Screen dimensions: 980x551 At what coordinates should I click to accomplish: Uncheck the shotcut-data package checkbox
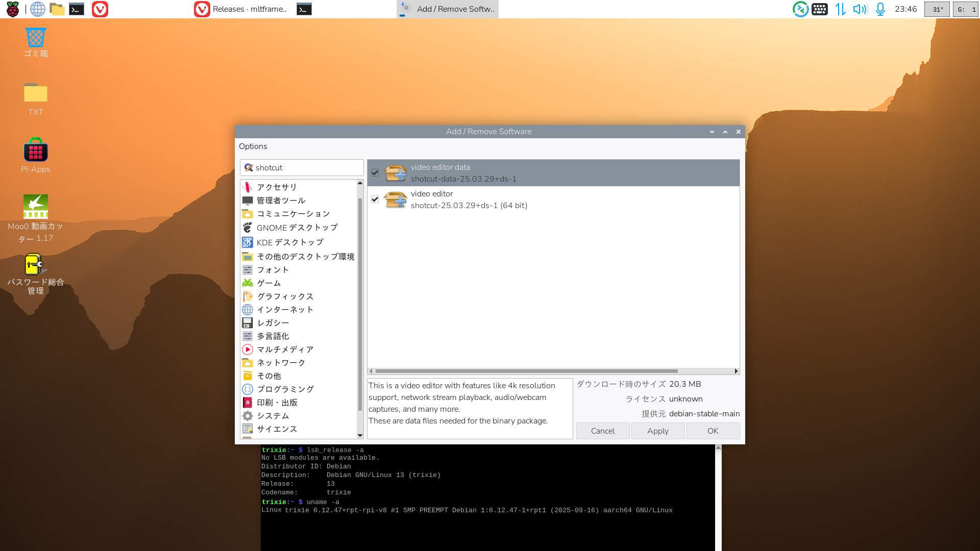[375, 173]
